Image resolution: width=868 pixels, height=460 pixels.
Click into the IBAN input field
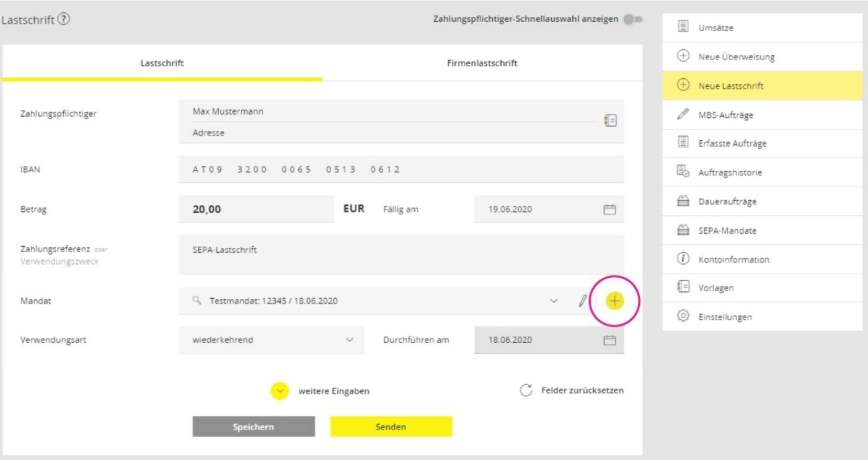coord(401,170)
